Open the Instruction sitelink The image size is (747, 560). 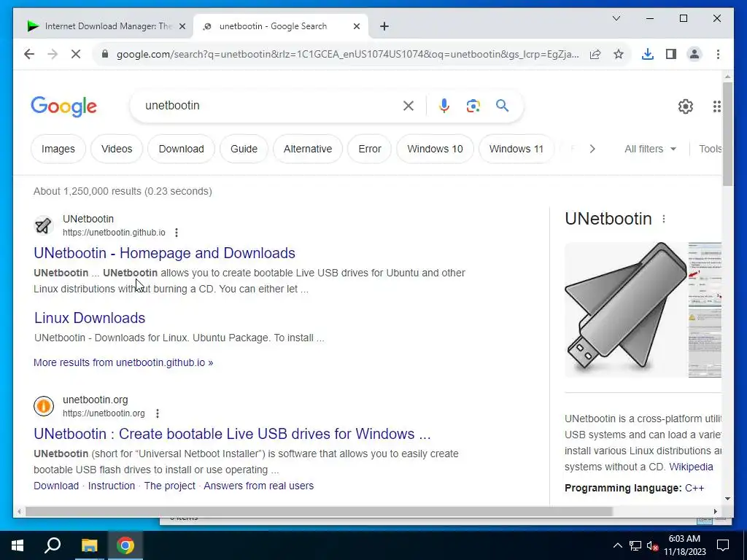112,486
